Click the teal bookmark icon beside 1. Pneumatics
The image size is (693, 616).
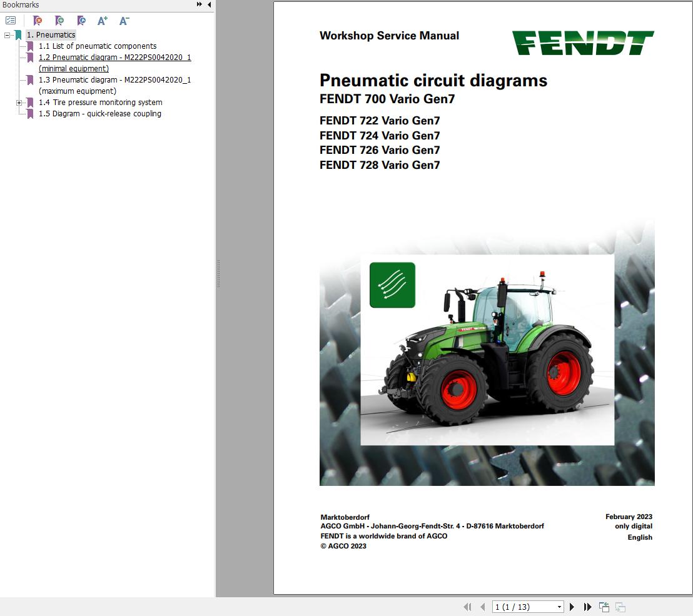tap(18, 35)
